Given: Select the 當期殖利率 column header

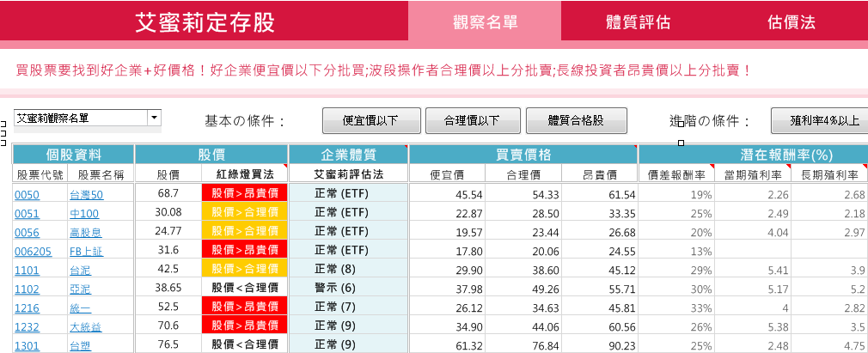Looking at the screenshot, I should (753, 174).
